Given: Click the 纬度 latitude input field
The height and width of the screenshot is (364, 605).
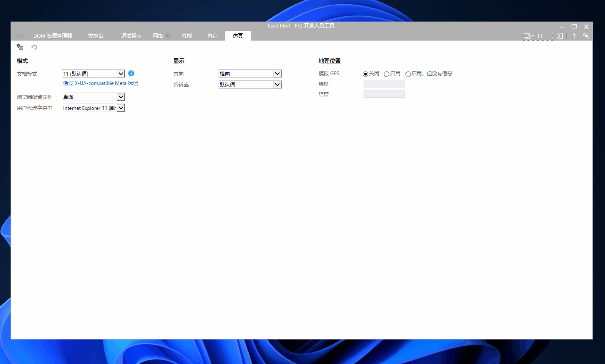Looking at the screenshot, I should tap(384, 84).
